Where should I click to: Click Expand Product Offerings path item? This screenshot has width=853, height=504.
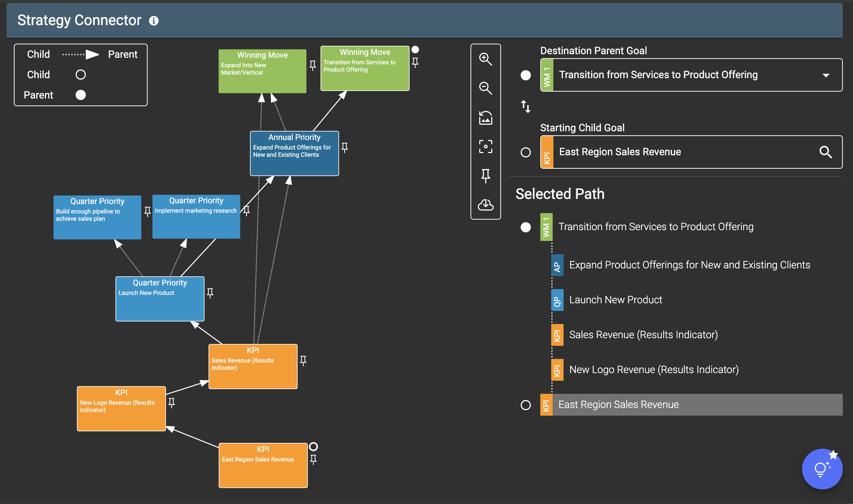point(689,265)
